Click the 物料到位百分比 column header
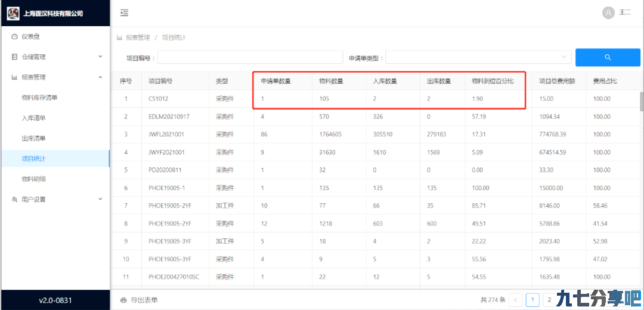 (x=493, y=81)
